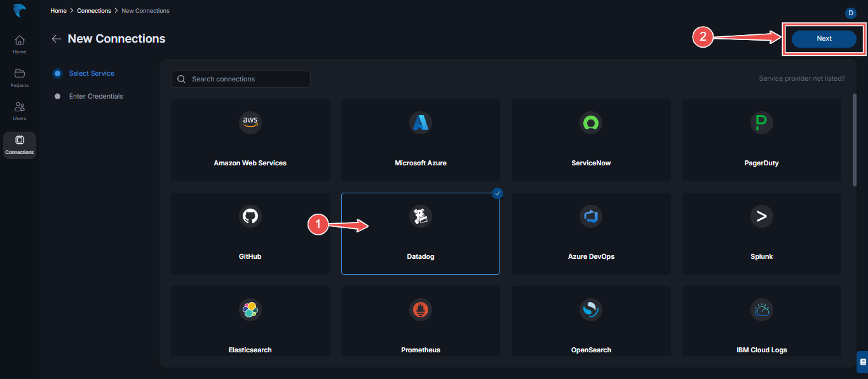Deselect the Datadog tile checkmark
Viewport: 868px width, 379px height.
[x=497, y=193]
